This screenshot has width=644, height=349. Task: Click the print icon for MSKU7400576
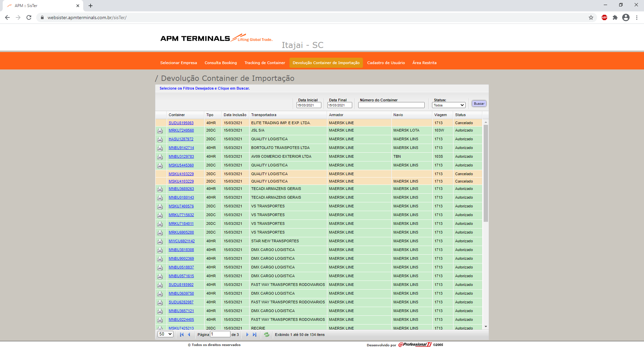pyautogui.click(x=160, y=207)
